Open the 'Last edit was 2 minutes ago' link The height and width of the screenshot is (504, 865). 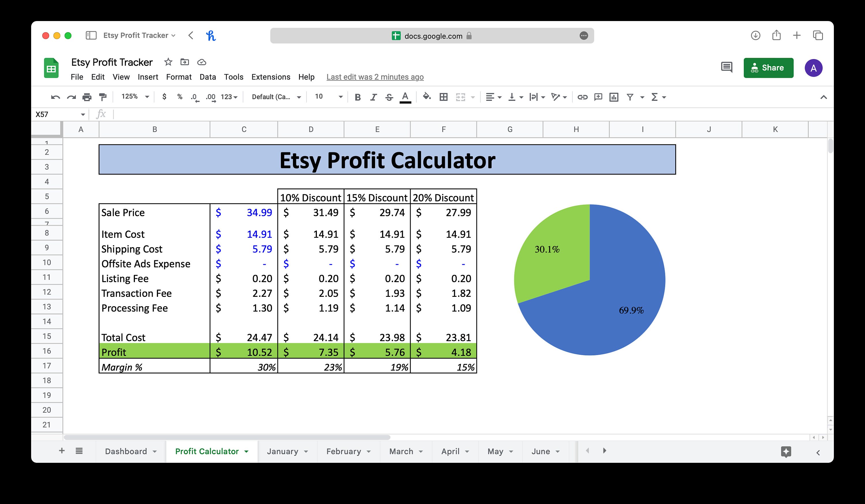click(375, 77)
